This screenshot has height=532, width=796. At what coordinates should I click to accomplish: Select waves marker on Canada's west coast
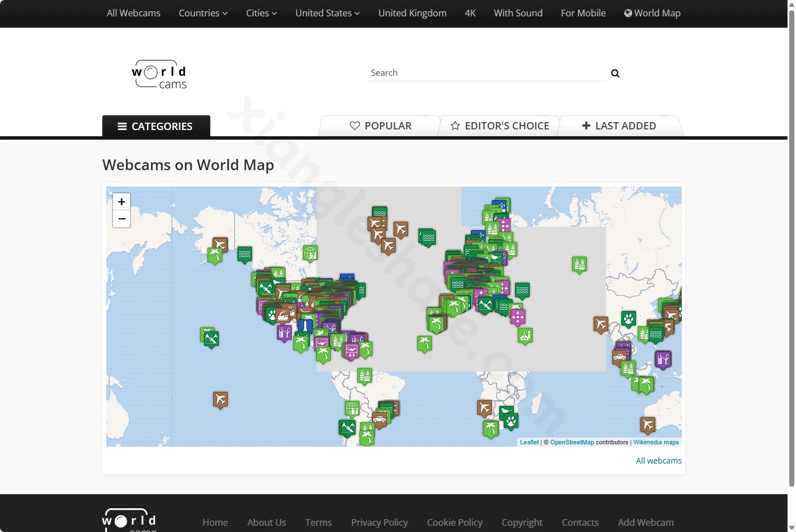click(245, 254)
